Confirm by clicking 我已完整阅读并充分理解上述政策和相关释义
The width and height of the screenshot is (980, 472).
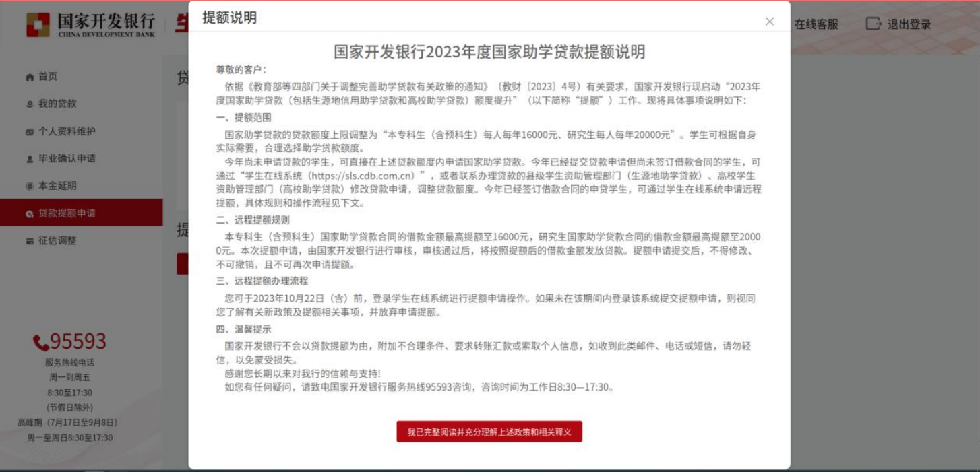pos(489,432)
